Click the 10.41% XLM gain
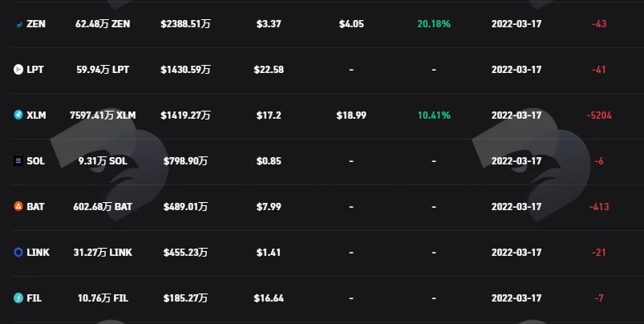Screen dimensions: 644x324 point(434,115)
